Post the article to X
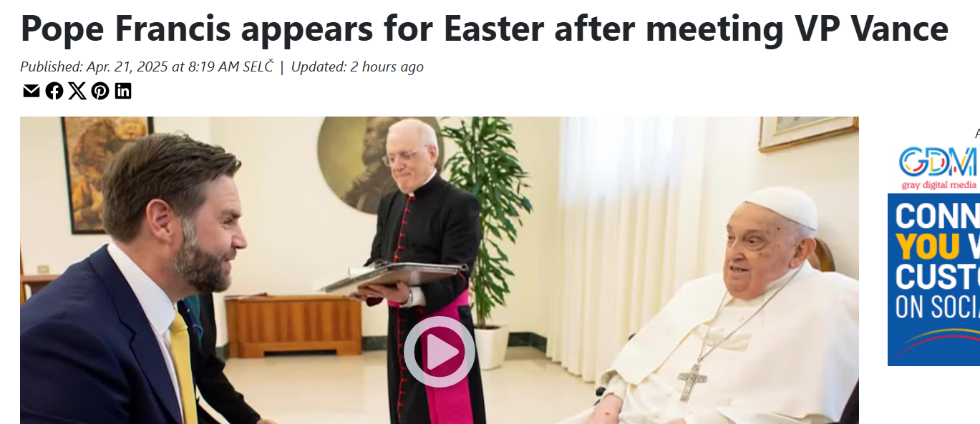Screen dimensions: 980x424 (77, 91)
